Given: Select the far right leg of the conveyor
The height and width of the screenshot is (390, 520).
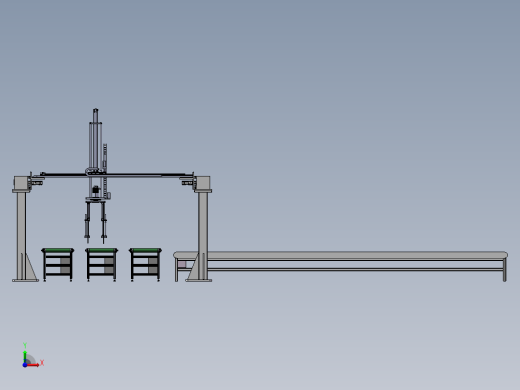Looking at the screenshot, I should (x=505, y=270).
